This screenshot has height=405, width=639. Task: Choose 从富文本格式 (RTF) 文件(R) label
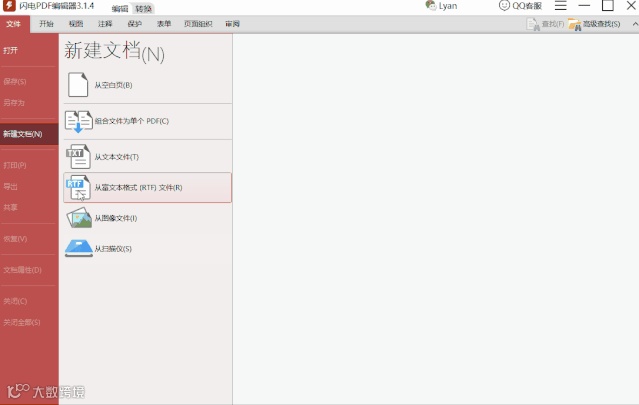coord(138,187)
